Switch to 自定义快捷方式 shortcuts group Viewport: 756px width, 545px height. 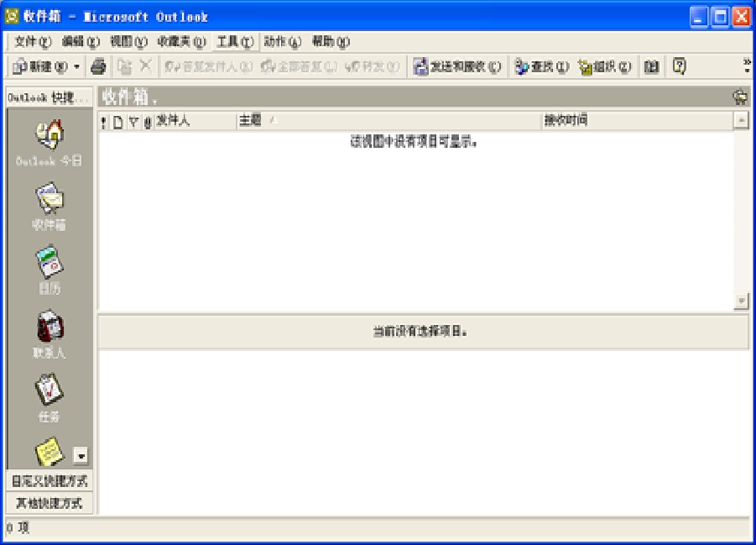(x=50, y=481)
